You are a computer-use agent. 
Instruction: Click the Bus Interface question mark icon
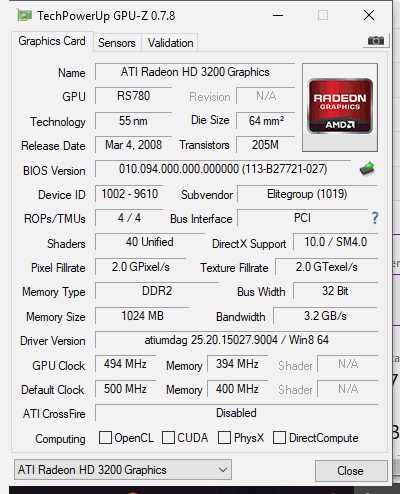(375, 218)
